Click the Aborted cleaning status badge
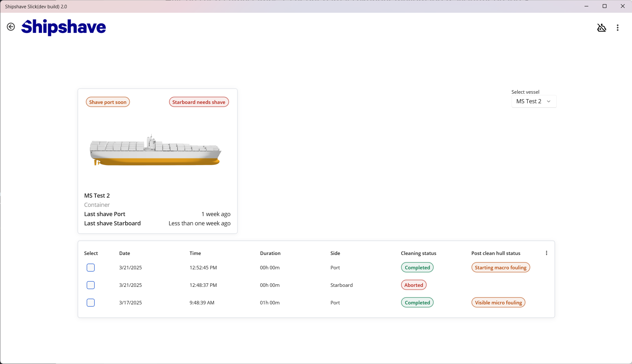The width and height of the screenshot is (632, 364). pos(413,285)
